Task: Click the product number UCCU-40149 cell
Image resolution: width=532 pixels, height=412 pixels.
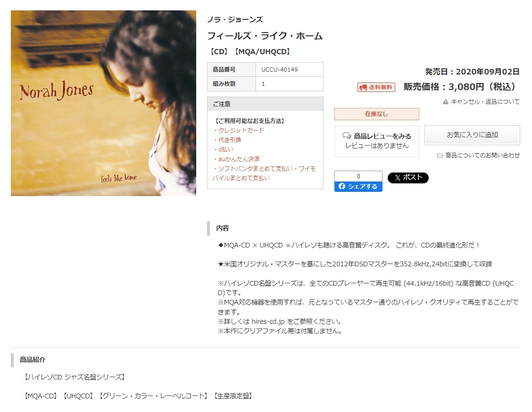Action: click(290, 69)
